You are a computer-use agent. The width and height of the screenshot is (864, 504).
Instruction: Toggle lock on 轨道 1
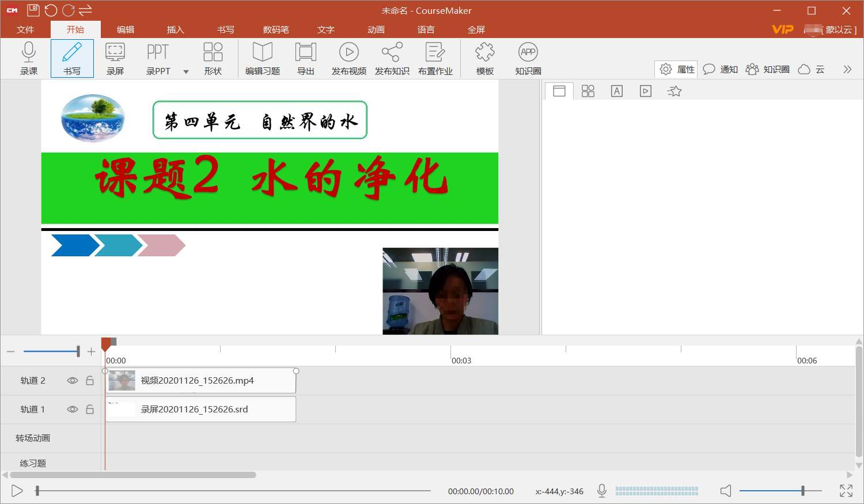coord(90,410)
